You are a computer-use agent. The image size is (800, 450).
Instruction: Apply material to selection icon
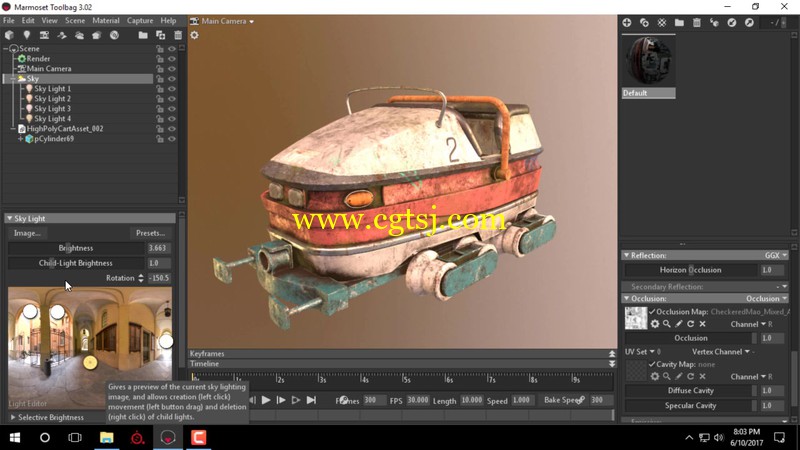coord(714,22)
